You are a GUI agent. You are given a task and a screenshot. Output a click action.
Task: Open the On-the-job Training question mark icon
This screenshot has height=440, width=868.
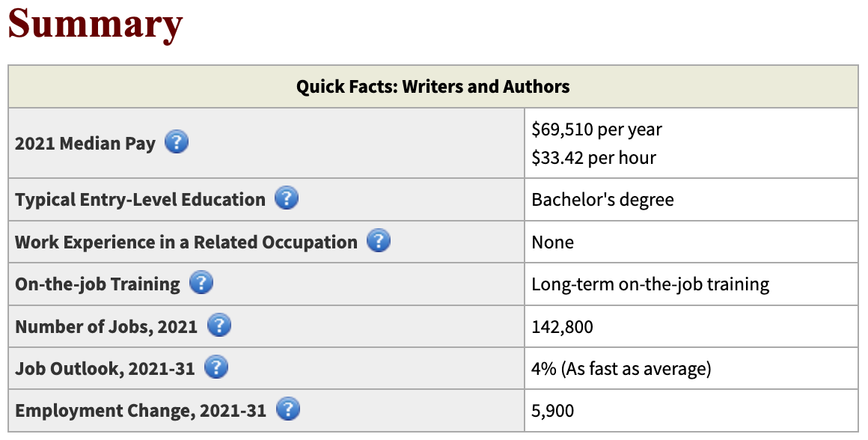click(201, 282)
